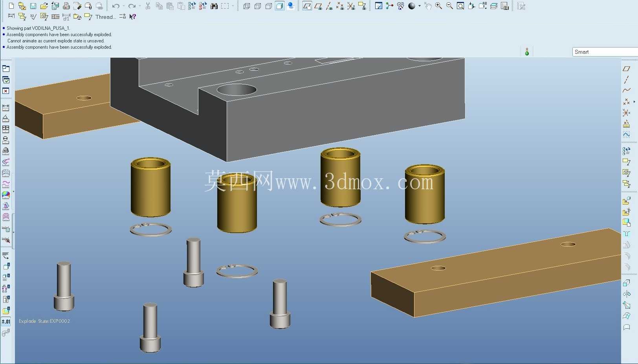Toggle datum axes display
Screen dimensions: 638x364
tap(329, 6)
